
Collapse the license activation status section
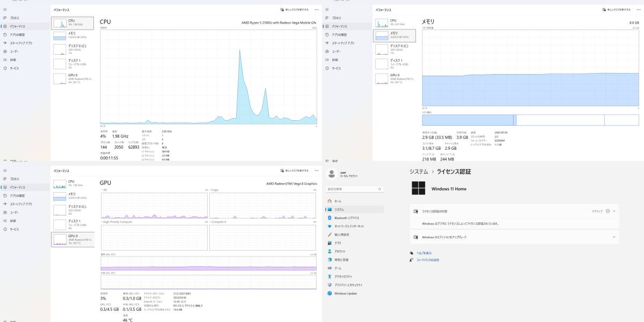[x=614, y=211]
